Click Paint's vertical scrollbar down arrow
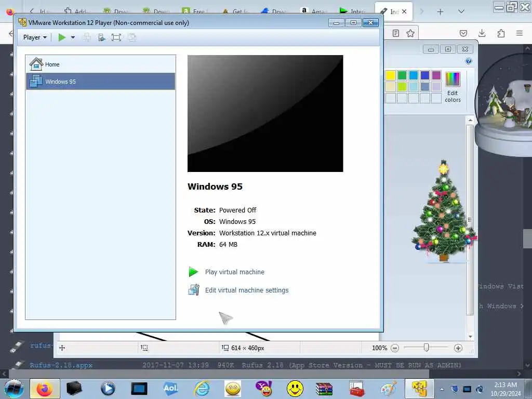Viewport: 532px width, 399px height. coord(470,337)
